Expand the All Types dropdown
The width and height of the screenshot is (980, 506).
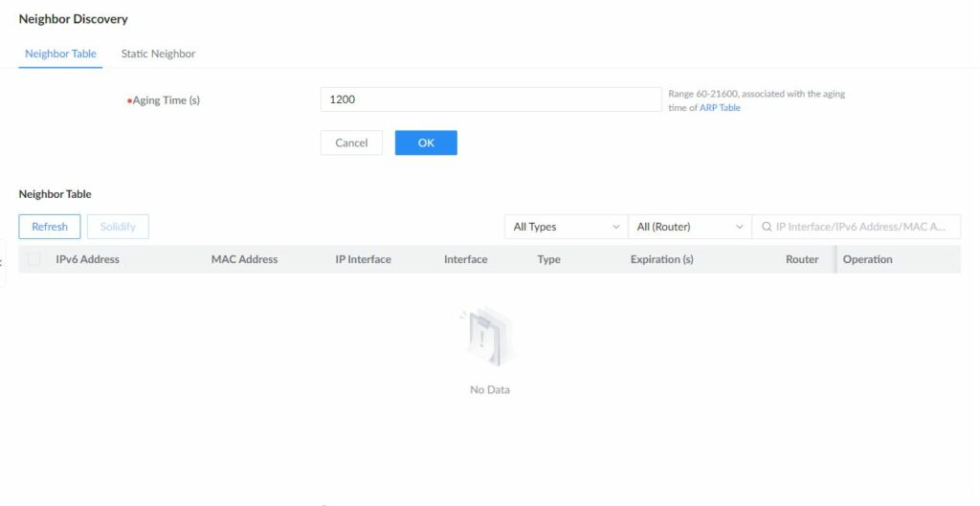566,227
